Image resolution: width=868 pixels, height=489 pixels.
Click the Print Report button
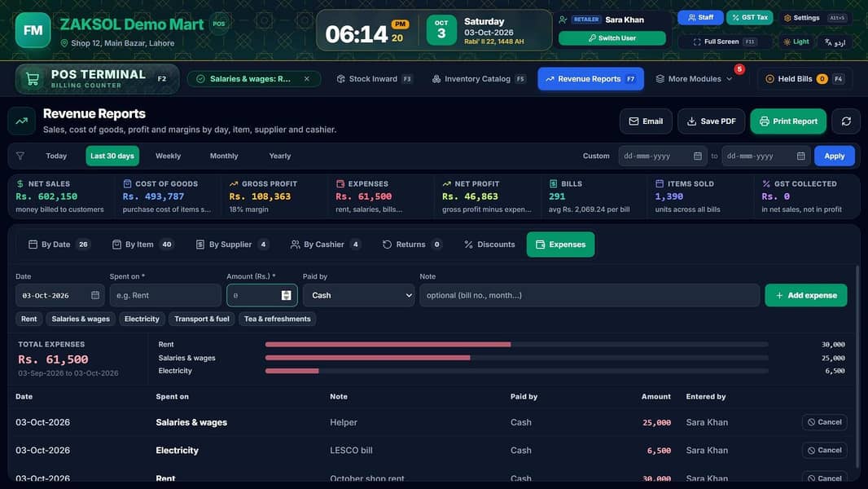coord(788,121)
